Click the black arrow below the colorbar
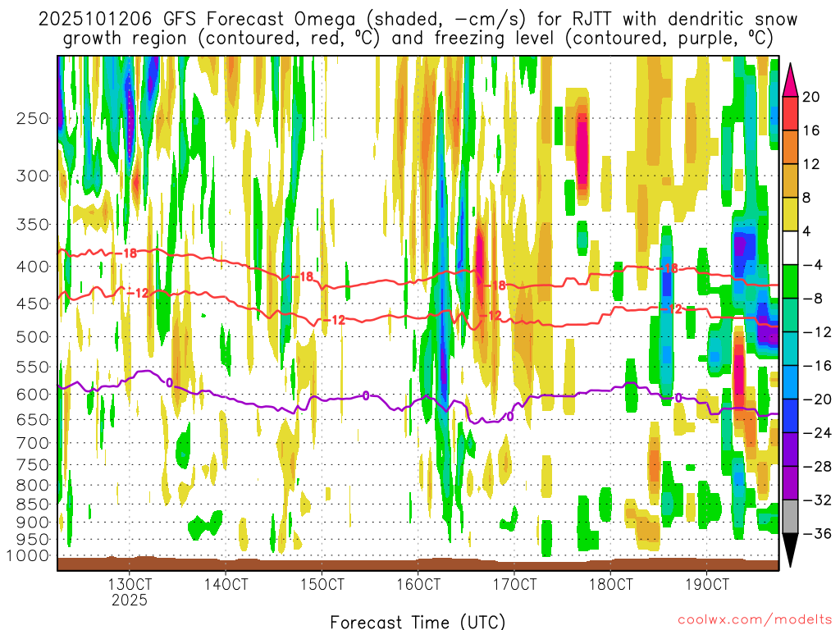 click(x=792, y=550)
